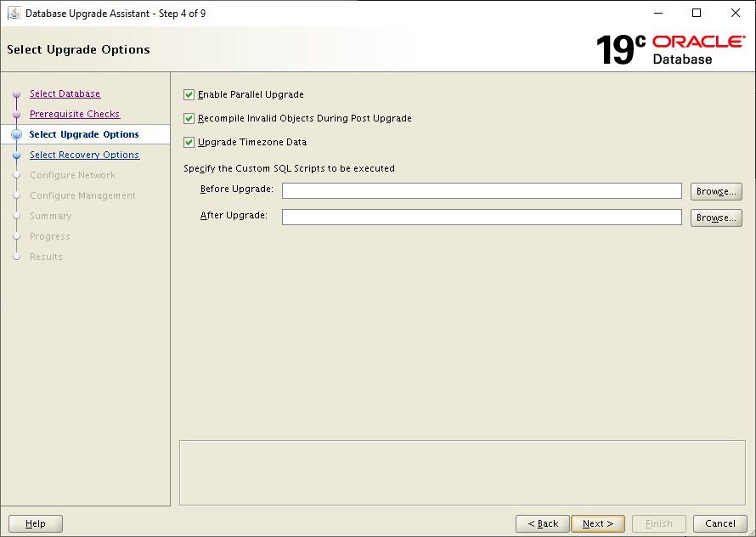
Task: Click the Oracle Database 19c logo
Action: click(671, 48)
